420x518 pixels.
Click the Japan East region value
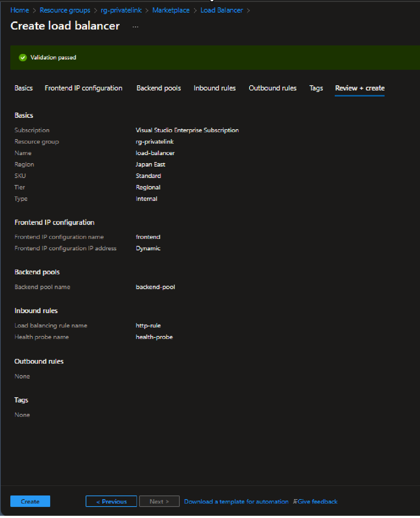coord(150,165)
